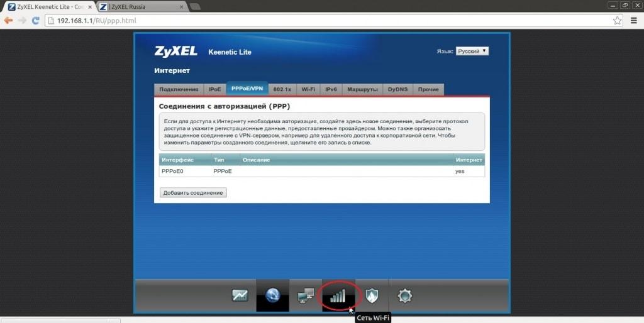
Task: Open the Home network computers icon
Action: (x=306, y=295)
